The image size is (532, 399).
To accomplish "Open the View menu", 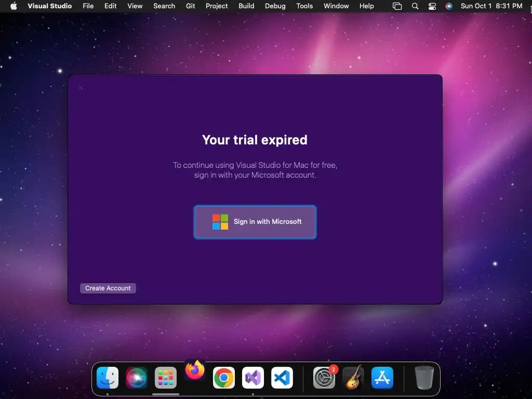I will click(135, 6).
